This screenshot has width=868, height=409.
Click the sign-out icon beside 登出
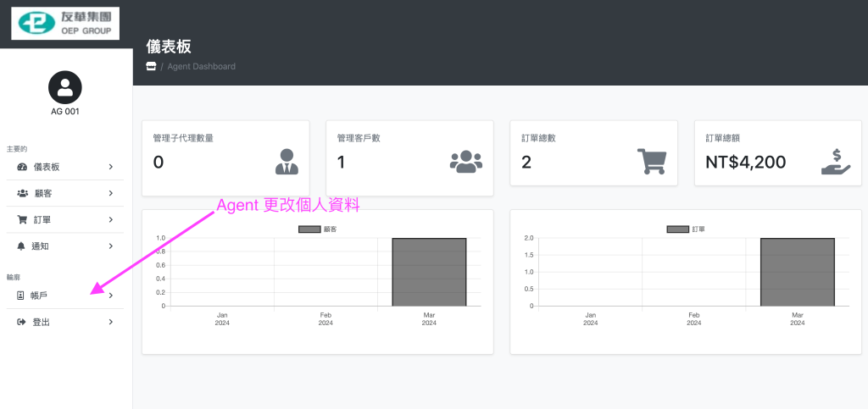pyautogui.click(x=22, y=322)
